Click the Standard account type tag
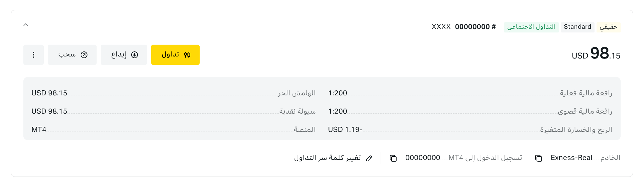The image size is (644, 186). (578, 27)
